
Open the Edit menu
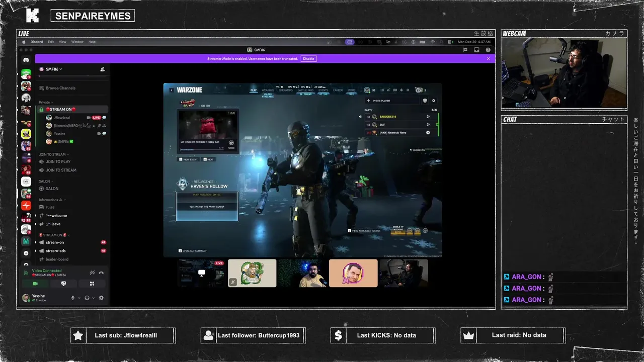tap(51, 42)
